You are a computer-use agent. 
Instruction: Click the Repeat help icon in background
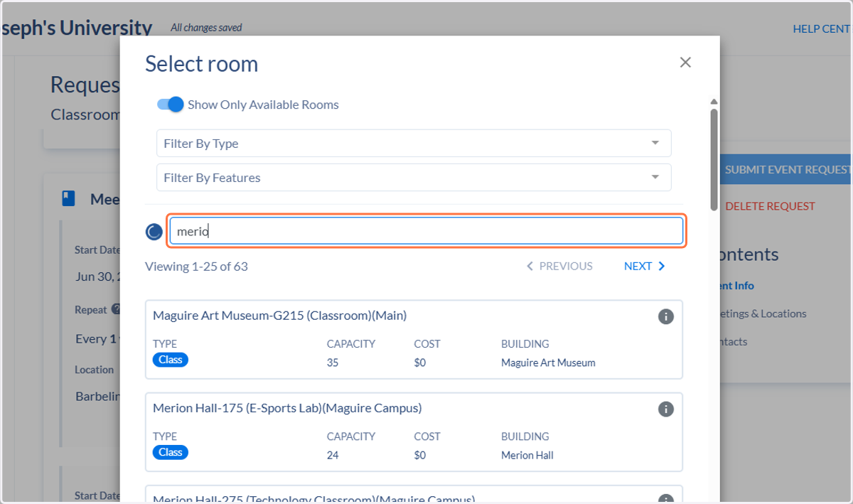coord(116,310)
